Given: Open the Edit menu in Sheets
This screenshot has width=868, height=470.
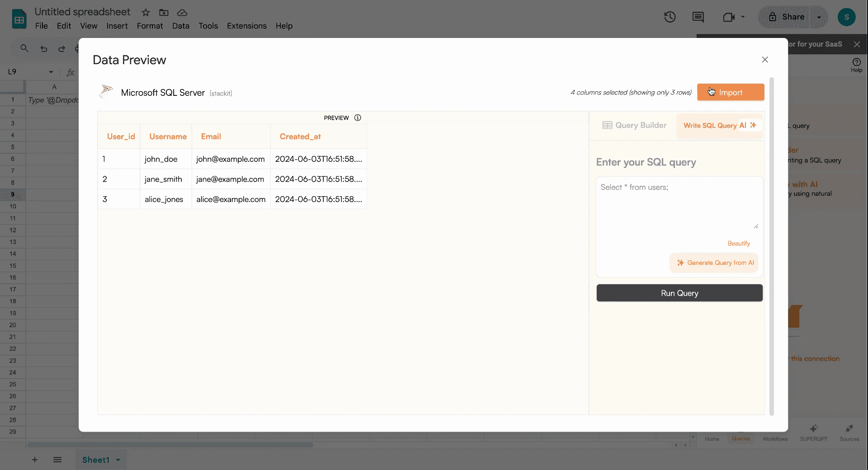Looking at the screenshot, I should tap(64, 26).
